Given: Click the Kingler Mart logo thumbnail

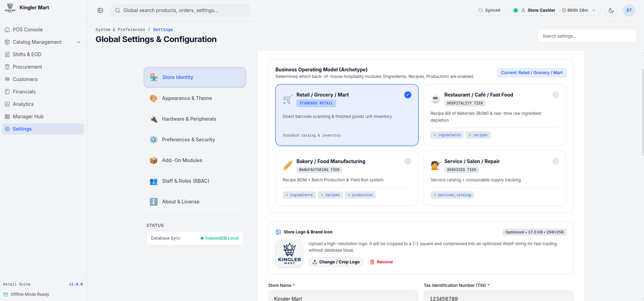Looking at the screenshot, I should click(x=289, y=254).
